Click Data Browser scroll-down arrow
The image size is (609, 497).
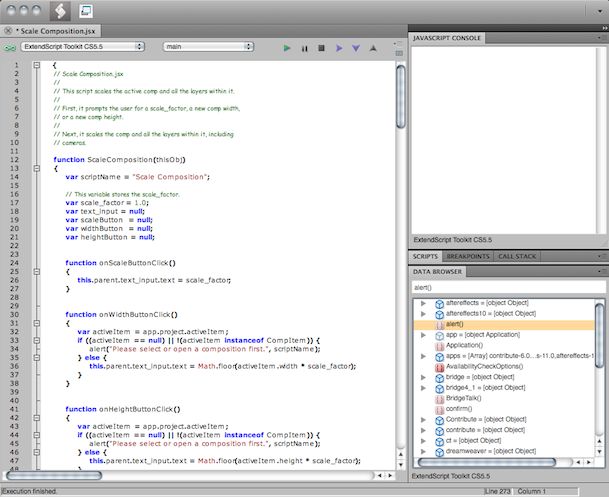pyautogui.click(x=599, y=452)
